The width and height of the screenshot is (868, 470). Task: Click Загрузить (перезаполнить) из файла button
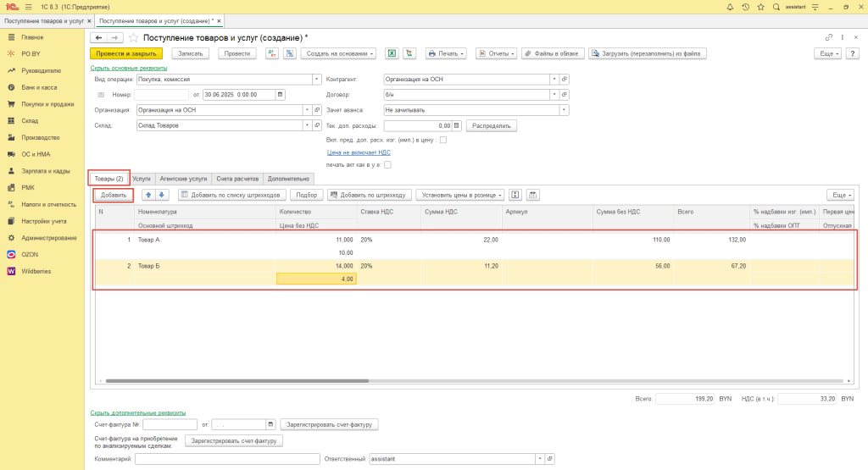pyautogui.click(x=647, y=53)
